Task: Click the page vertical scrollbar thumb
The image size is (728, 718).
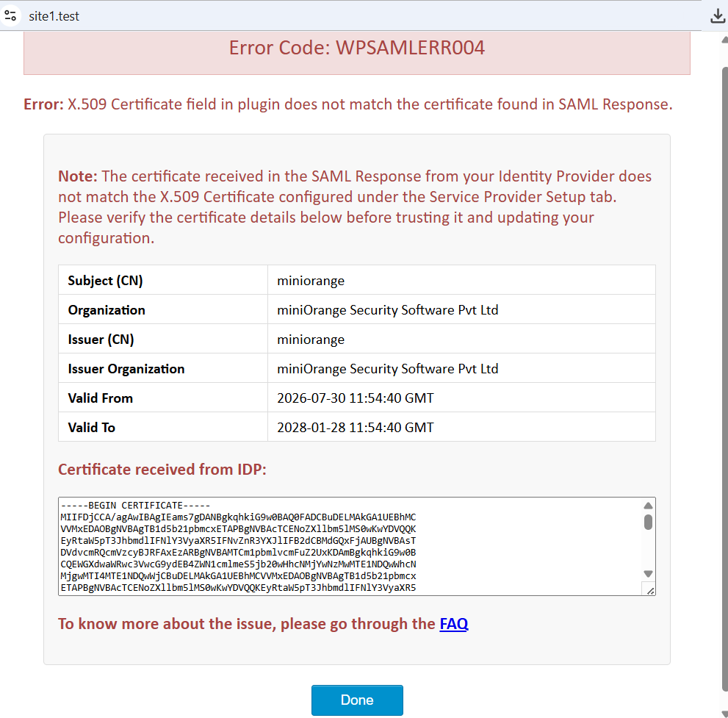Action: pos(725,380)
